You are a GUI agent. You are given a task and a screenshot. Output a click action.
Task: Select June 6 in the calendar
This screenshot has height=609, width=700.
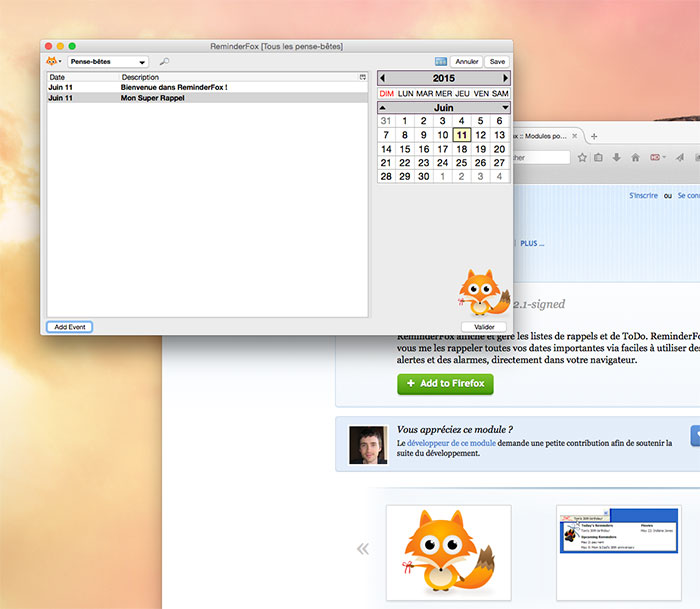pos(499,121)
